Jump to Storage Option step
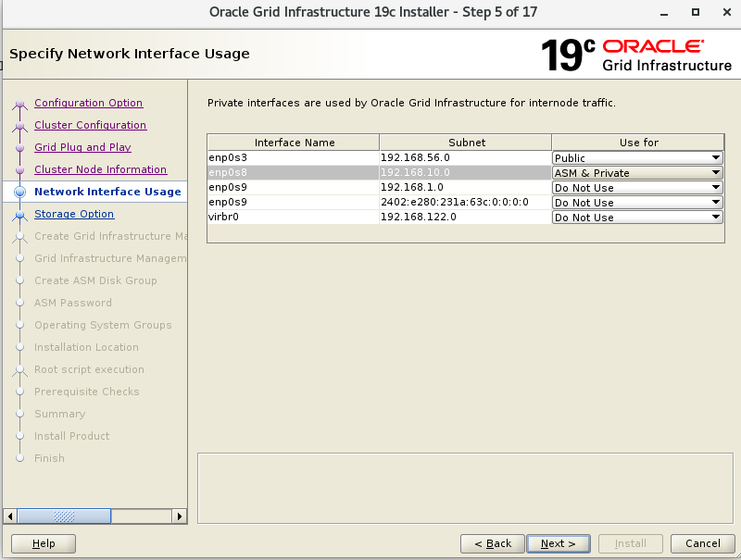This screenshot has height=560, width=741. (x=74, y=214)
